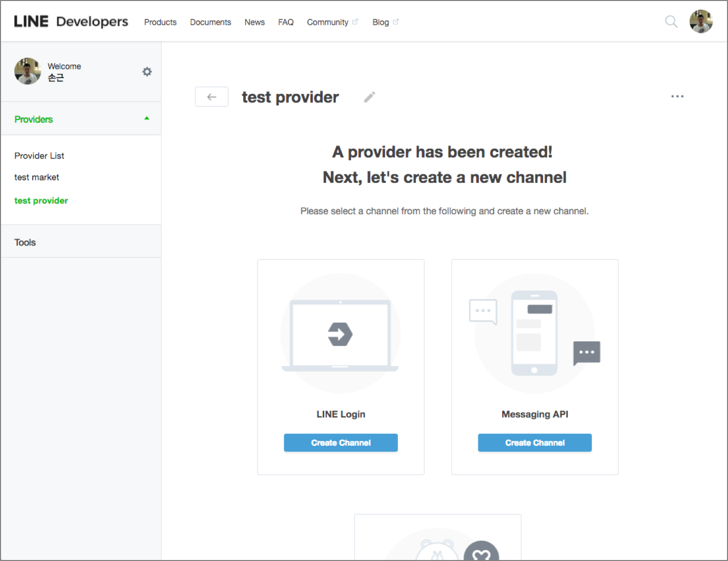Click the external link icon beside Blog

tap(396, 22)
